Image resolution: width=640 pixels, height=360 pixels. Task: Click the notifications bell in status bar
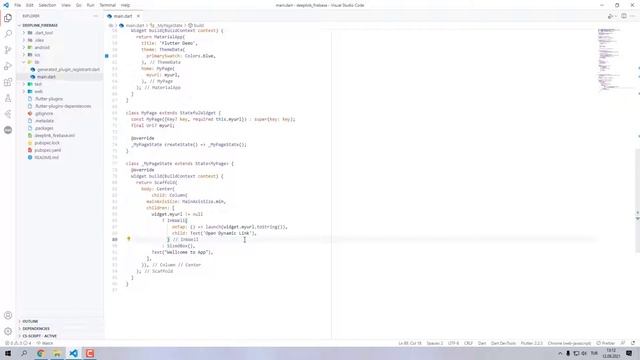[633, 343]
